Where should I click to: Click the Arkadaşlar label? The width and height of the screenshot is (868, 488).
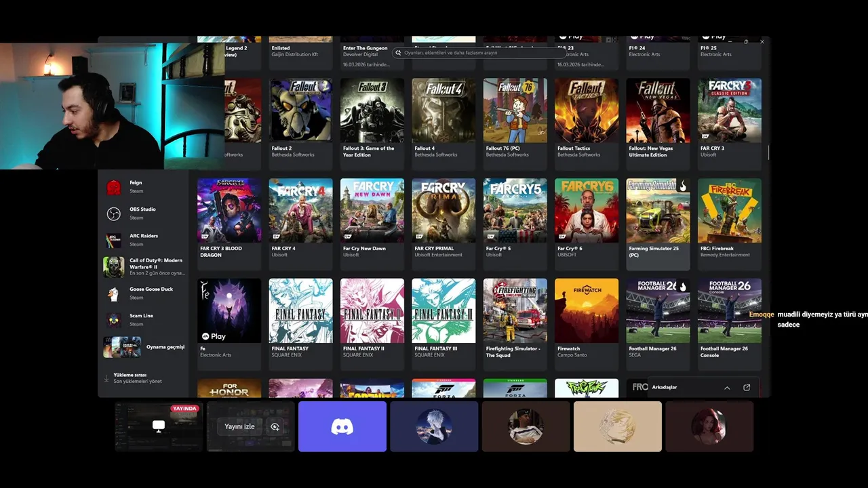pos(665,387)
